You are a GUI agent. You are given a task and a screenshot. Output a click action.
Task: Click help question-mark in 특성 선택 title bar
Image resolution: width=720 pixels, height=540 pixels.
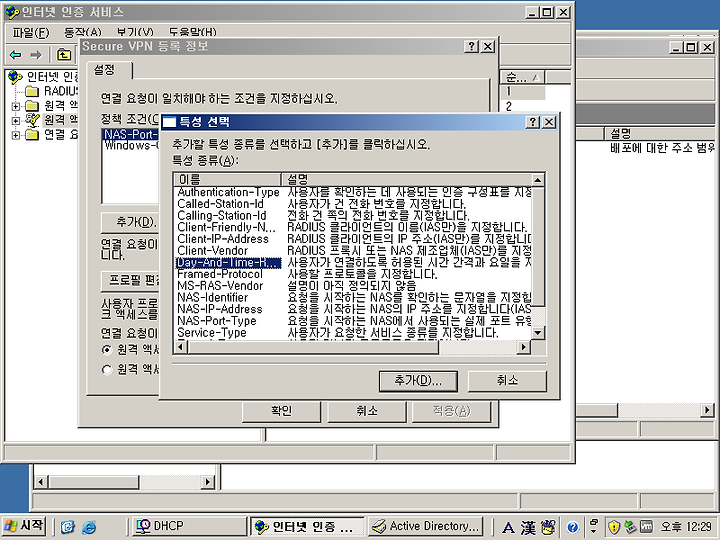point(533,122)
